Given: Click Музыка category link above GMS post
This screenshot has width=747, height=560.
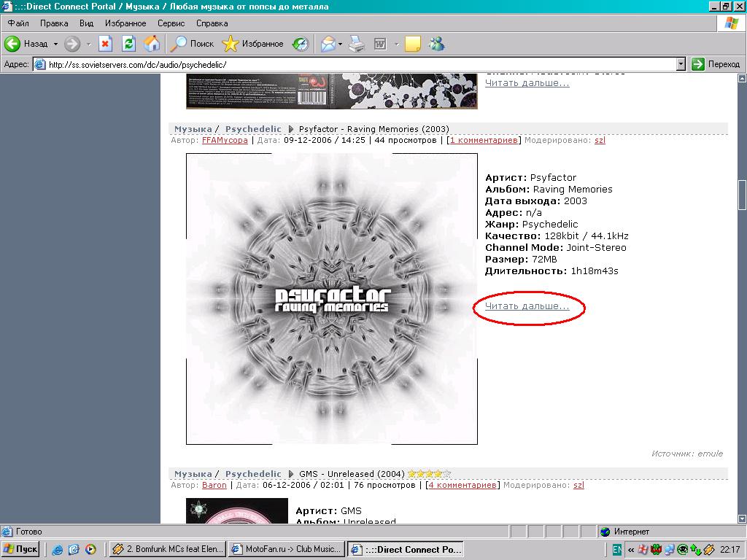Looking at the screenshot, I should point(193,474).
